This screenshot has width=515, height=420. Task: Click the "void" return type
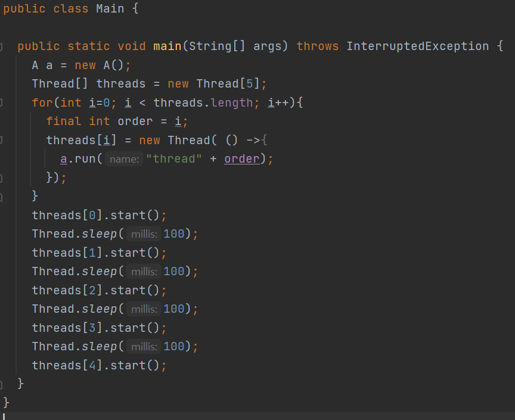pos(131,46)
